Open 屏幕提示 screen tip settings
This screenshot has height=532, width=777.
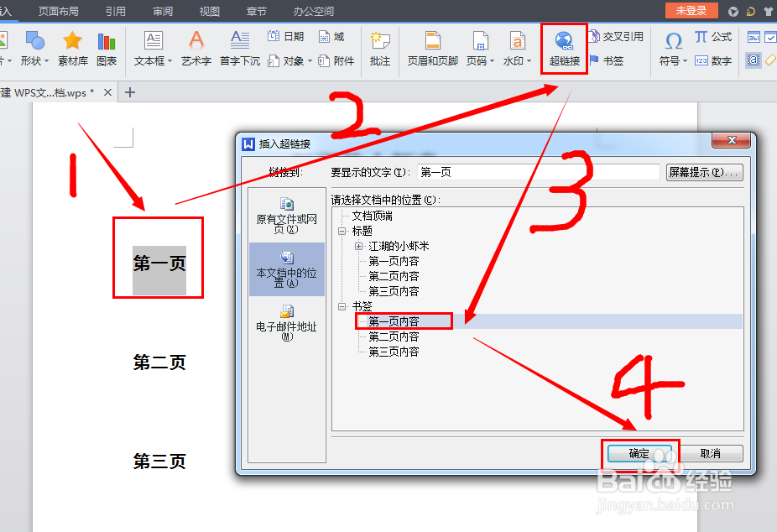point(703,172)
